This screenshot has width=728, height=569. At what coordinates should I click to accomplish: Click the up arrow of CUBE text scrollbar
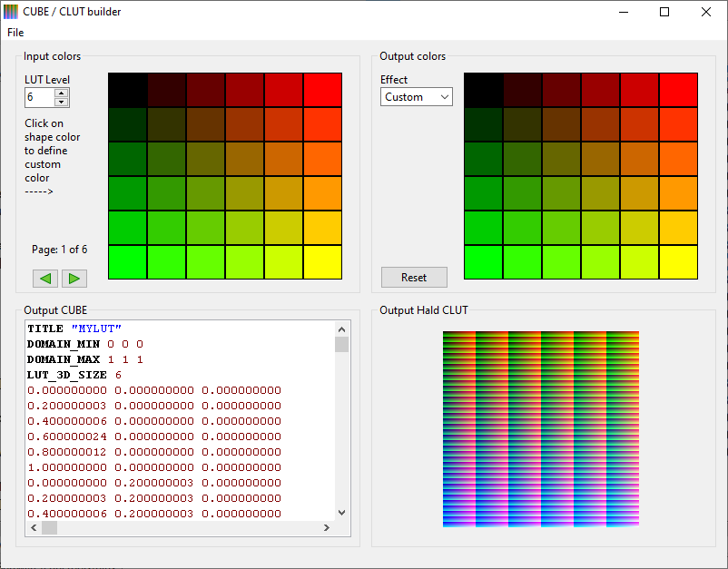point(341,329)
